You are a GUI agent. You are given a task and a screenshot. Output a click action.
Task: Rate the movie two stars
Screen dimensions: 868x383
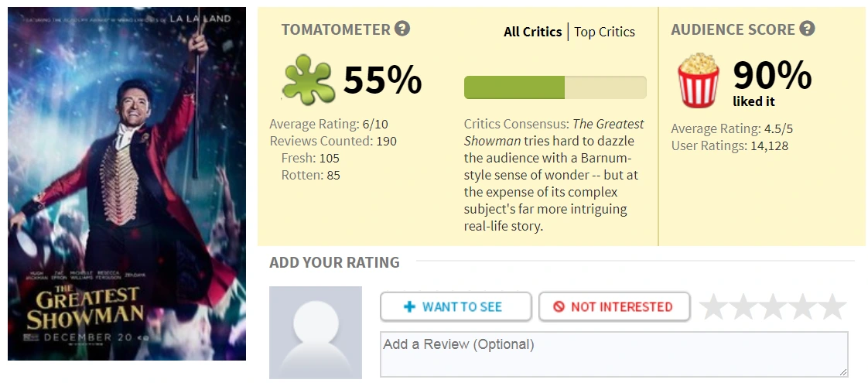point(743,307)
